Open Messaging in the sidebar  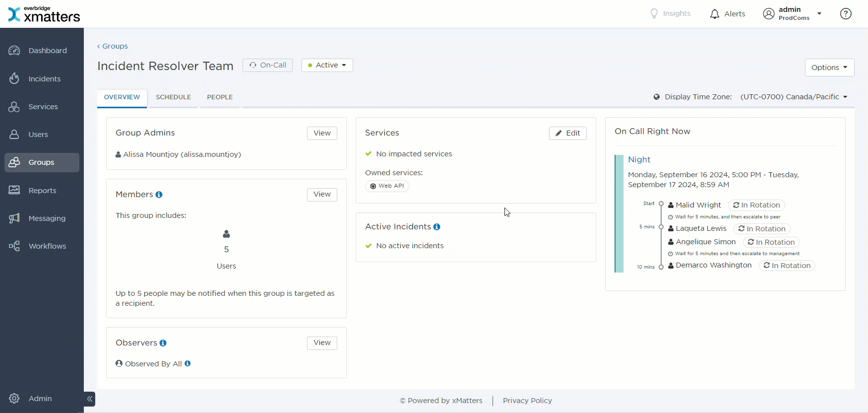click(x=42, y=218)
